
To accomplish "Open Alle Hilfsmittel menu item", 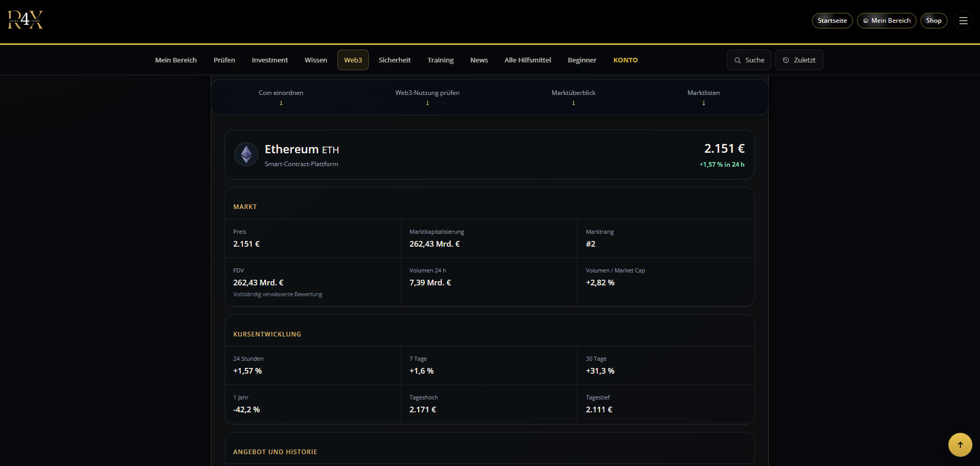I will point(527,60).
